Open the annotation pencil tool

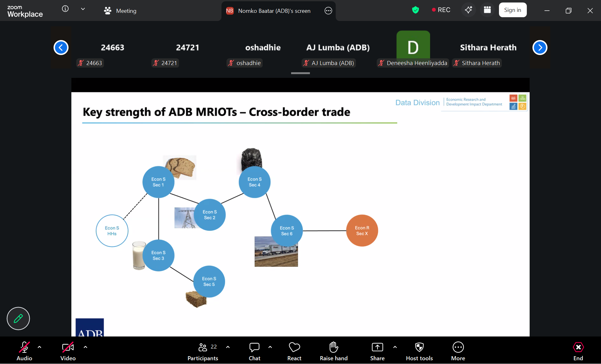point(18,318)
